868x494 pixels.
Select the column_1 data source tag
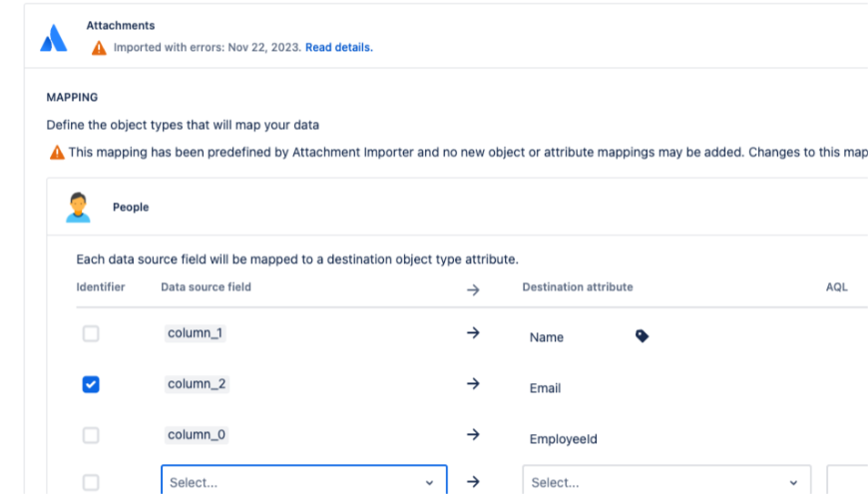(196, 333)
